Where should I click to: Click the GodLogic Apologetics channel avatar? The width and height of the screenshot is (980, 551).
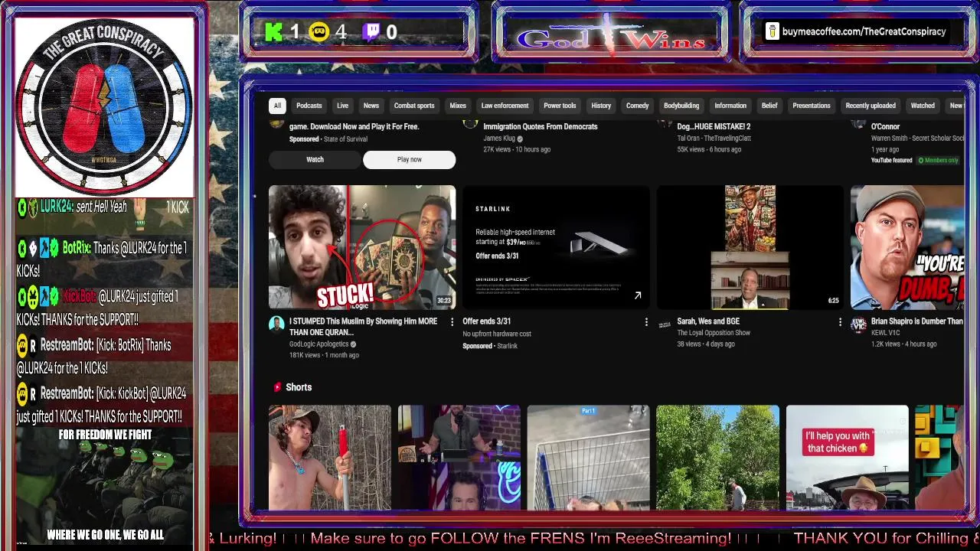pyautogui.click(x=276, y=324)
